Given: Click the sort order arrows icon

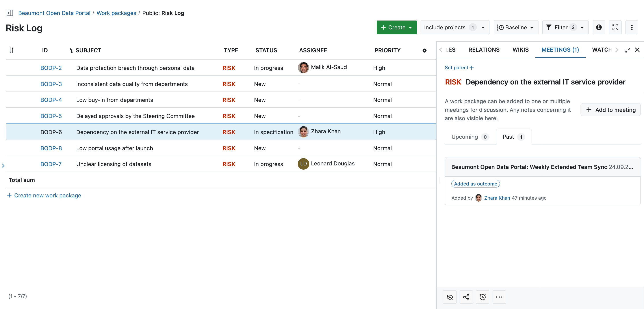Looking at the screenshot, I should coord(11,50).
